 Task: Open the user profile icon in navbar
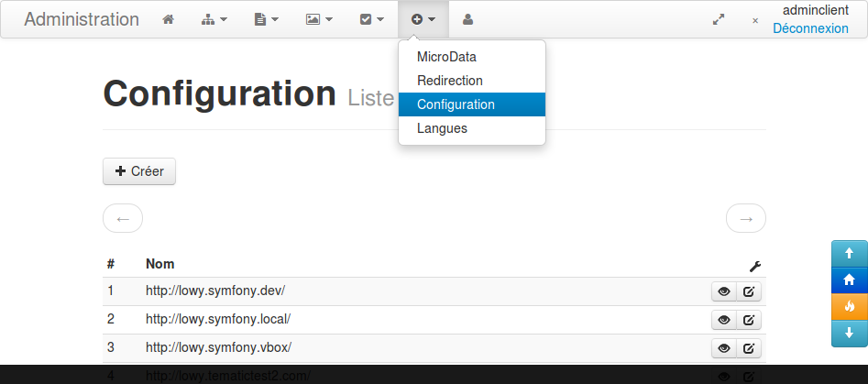[x=468, y=19]
